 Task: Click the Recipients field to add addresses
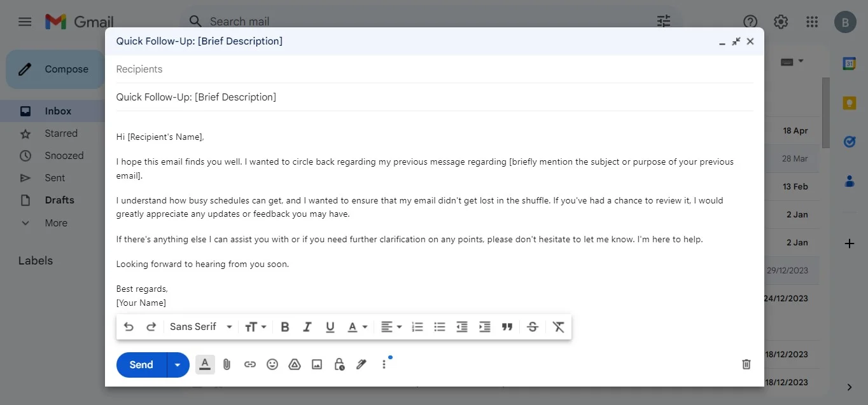tap(255, 69)
